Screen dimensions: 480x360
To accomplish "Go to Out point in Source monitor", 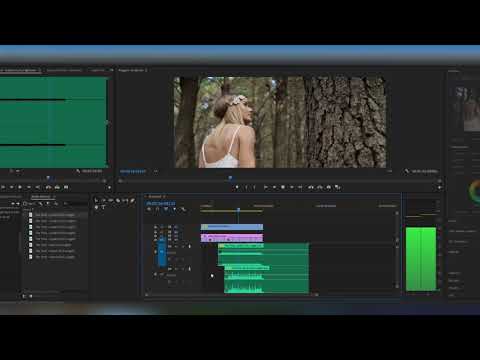I will (x=38, y=187).
